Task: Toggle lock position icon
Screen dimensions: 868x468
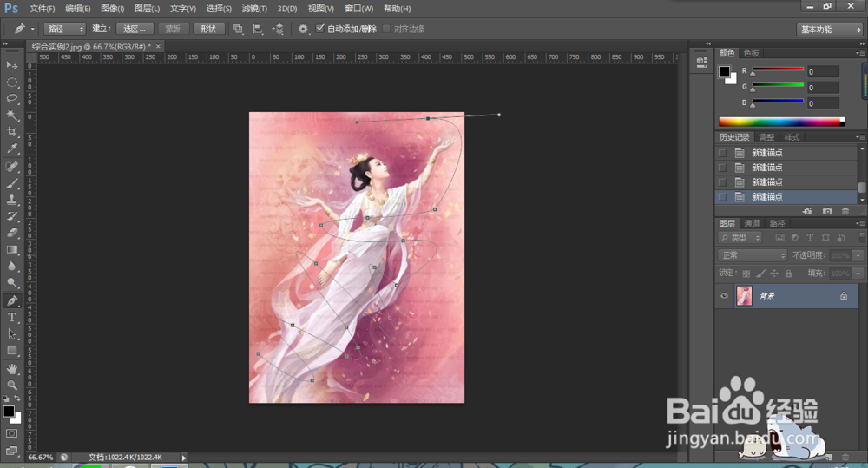Action: 774,273
